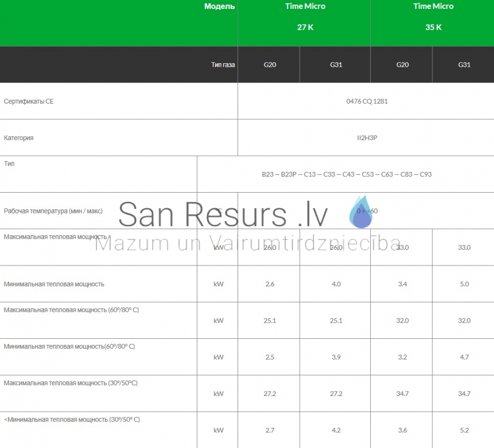Select category value 'II2H3P'
The image size is (494, 448).
(x=367, y=138)
